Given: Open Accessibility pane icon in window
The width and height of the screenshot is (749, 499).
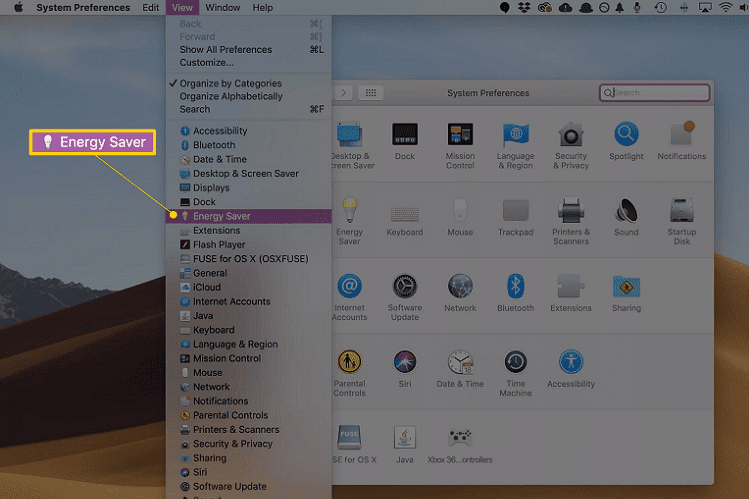Looking at the screenshot, I should tap(571, 362).
